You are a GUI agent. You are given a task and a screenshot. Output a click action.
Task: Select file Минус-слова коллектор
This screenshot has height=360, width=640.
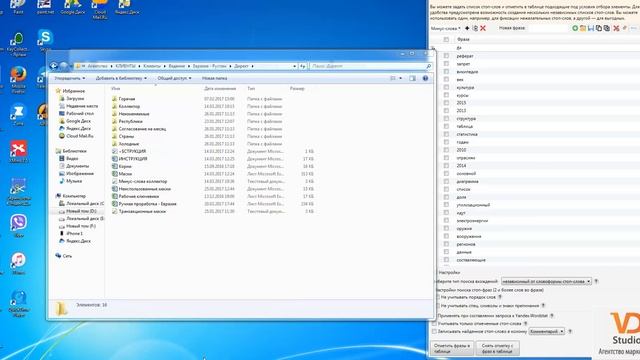point(142,181)
